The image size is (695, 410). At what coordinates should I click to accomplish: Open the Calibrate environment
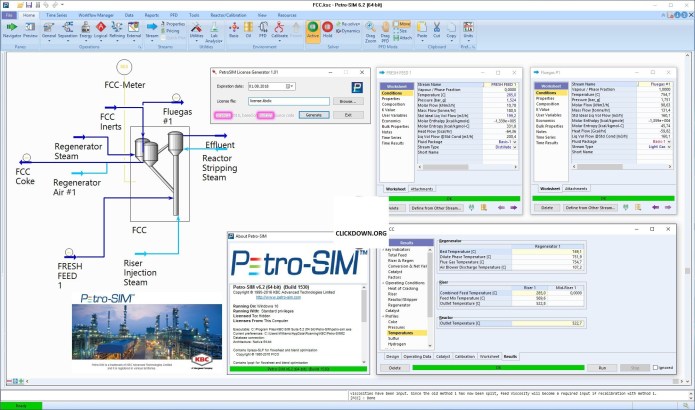(x=279, y=30)
